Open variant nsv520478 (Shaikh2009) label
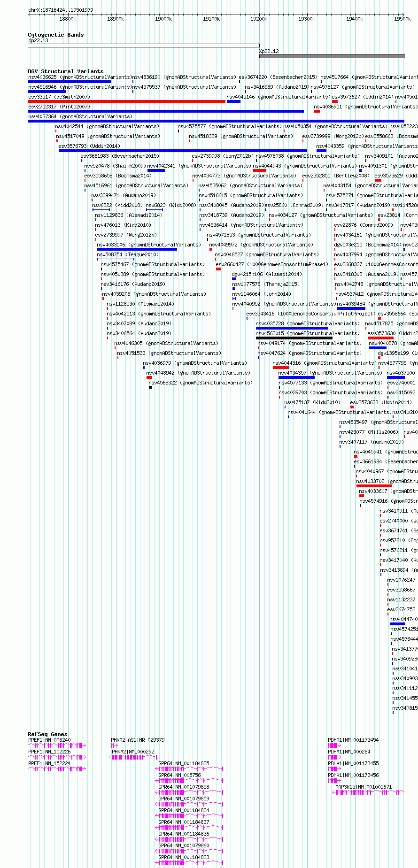This screenshot has width=418, height=868. tap(115, 166)
